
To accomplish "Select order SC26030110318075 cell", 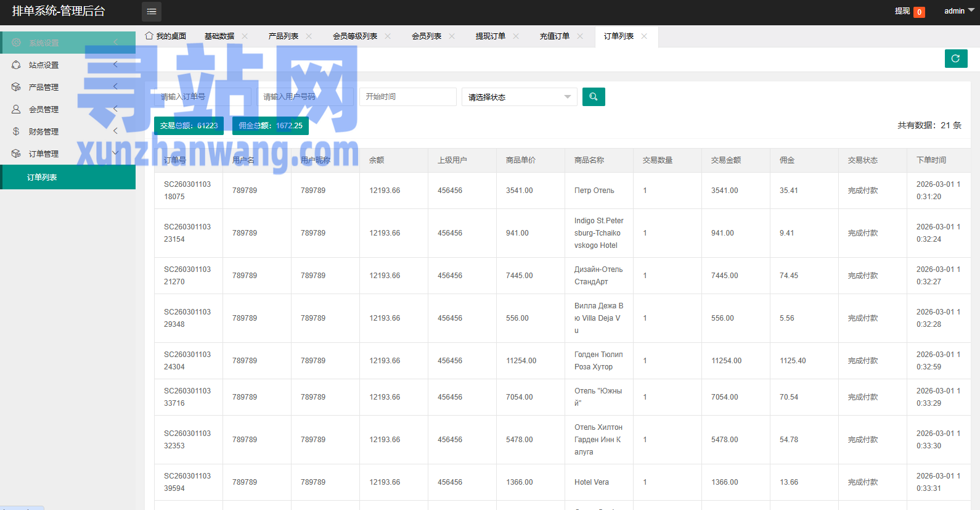I will [188, 191].
